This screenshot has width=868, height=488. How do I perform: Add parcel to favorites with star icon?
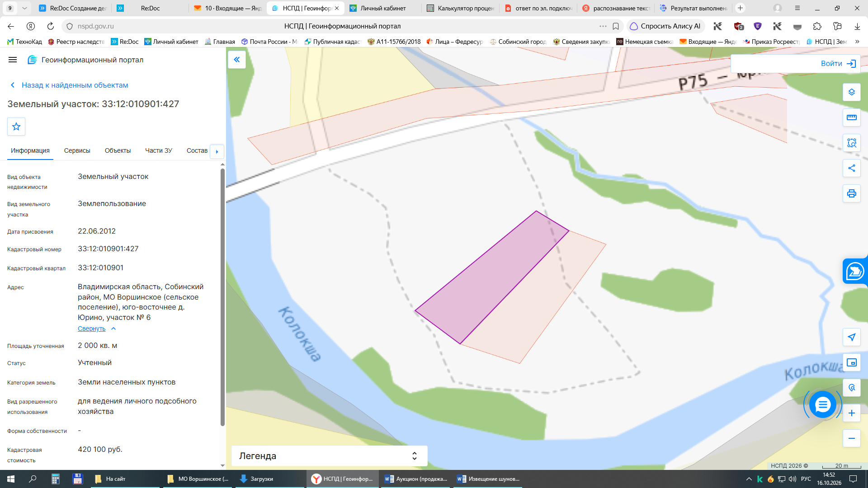pos(16,127)
